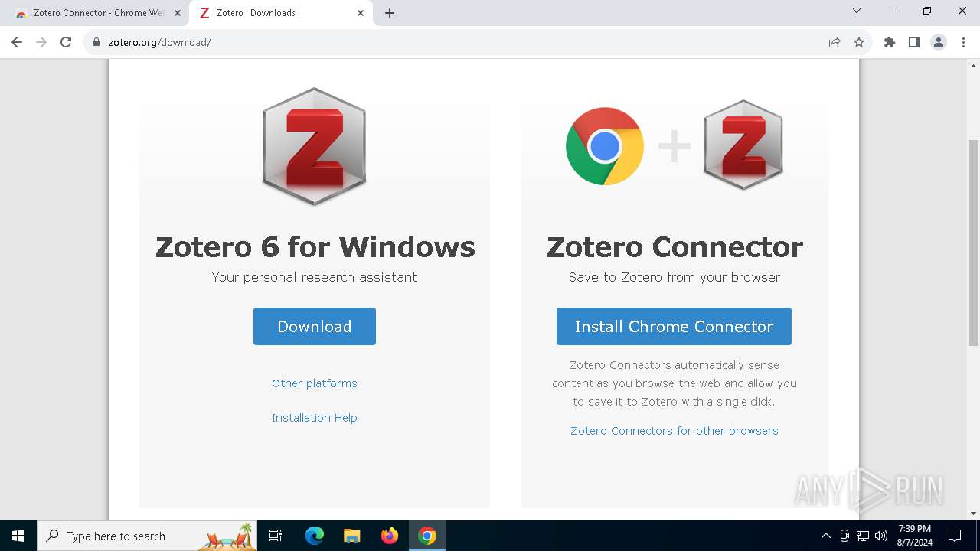Click Install Chrome Connector button

pos(674,327)
